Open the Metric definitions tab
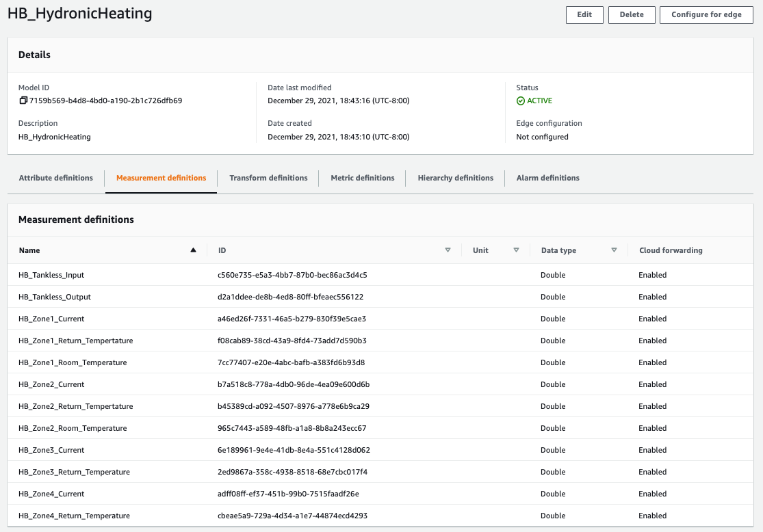 pyautogui.click(x=362, y=178)
